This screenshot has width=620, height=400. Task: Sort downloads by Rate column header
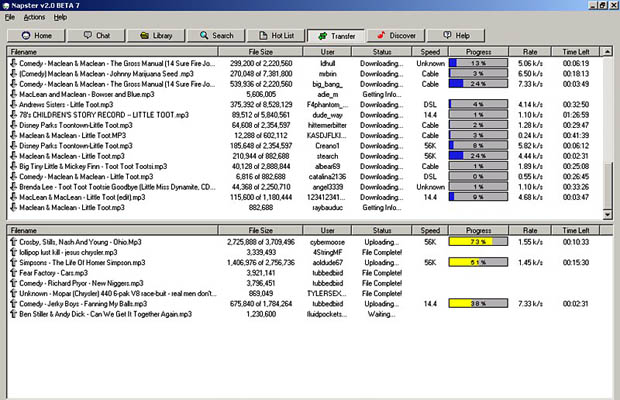[x=530, y=52]
